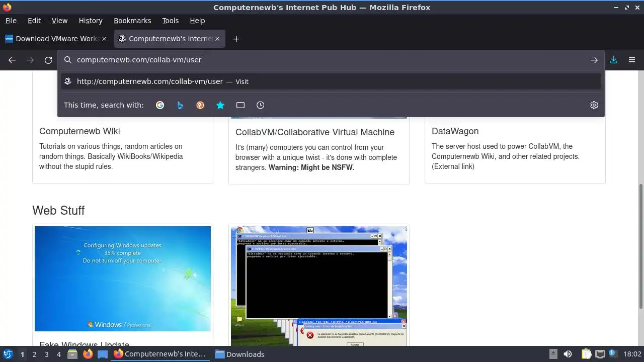Search this time with Google
Image resolution: width=644 pixels, height=362 pixels.
[160, 105]
